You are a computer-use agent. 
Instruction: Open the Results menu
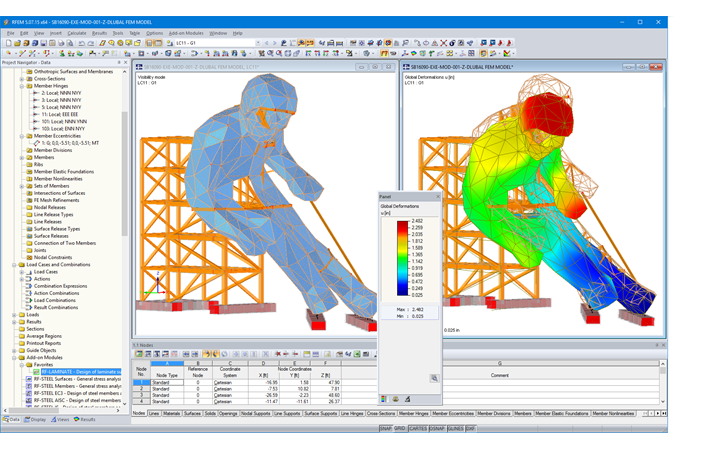pyautogui.click(x=99, y=33)
